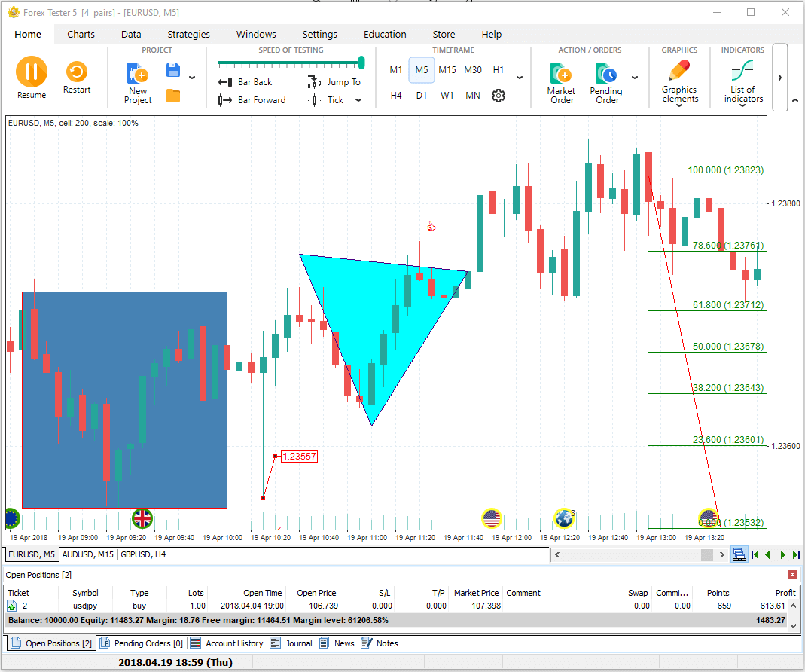
Task: Toggle the chart windows layout button
Action: 739,555
